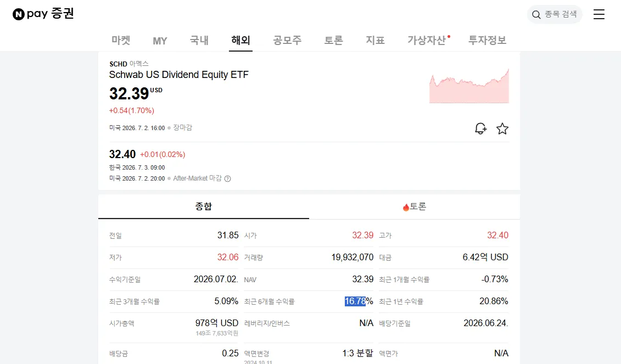
Task: Click the 배당기준일 date 2026.06.24.
Action: pyautogui.click(x=486, y=323)
